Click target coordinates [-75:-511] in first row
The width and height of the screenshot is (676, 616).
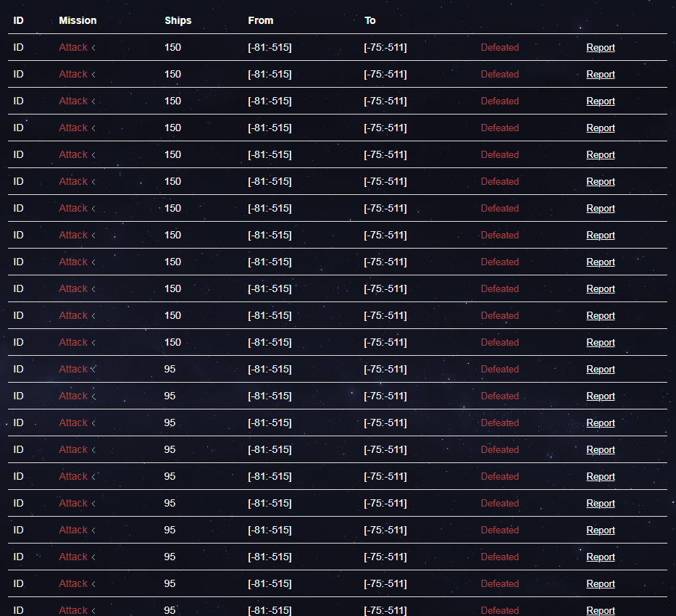tap(385, 48)
